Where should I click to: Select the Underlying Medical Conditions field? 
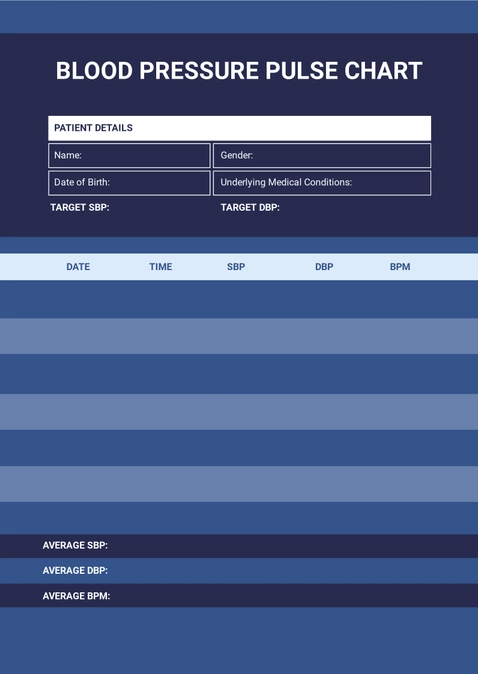pyautogui.click(x=322, y=183)
